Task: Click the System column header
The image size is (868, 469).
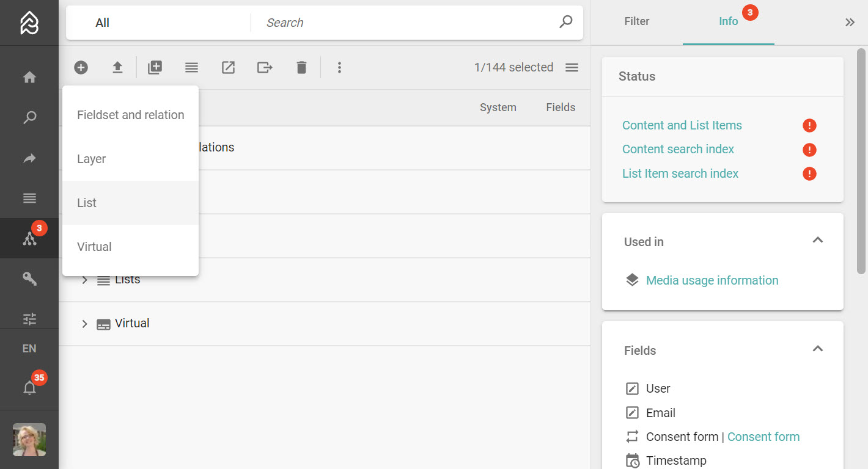Action: tap(498, 107)
